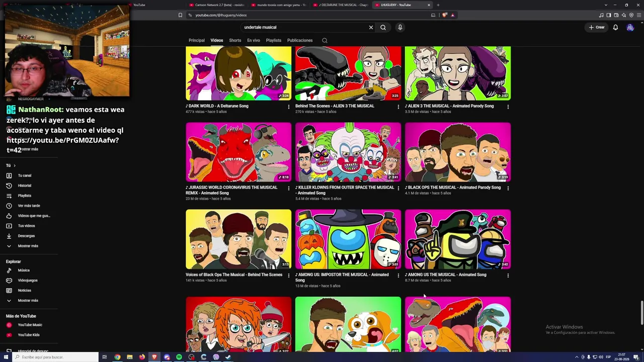Viewport: 644px width, 362px height.
Task: Go to YouTube Music link
Action: [x=30, y=325]
